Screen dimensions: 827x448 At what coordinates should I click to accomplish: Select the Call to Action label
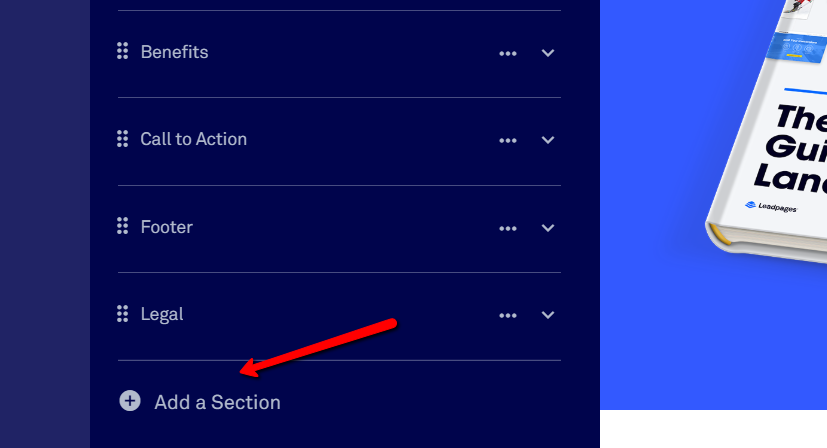coord(193,139)
